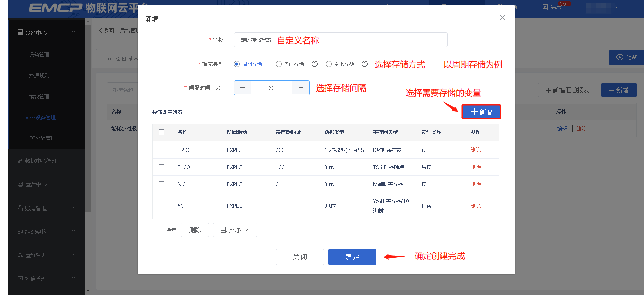Open the 设备中心 sidebar icon

(20, 32)
